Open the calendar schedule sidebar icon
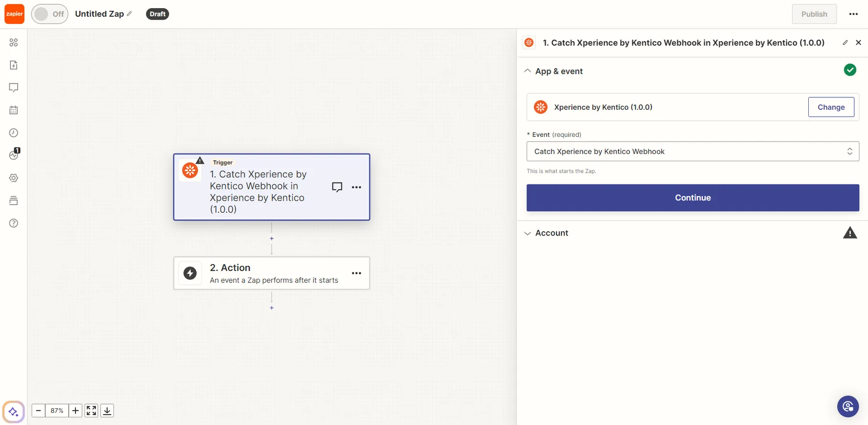This screenshot has height=425, width=868. (13, 110)
